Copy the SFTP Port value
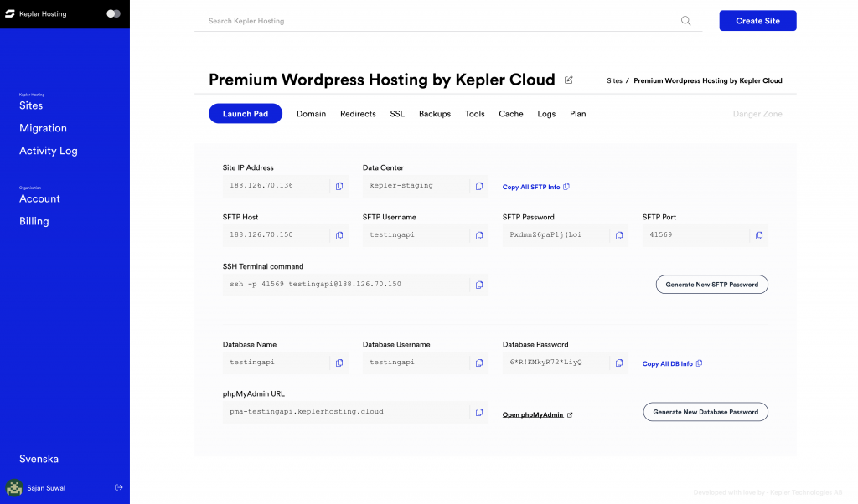 (x=759, y=235)
